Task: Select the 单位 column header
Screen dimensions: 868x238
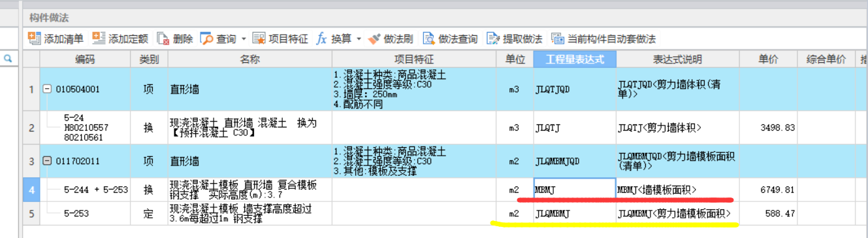Action: [x=515, y=59]
